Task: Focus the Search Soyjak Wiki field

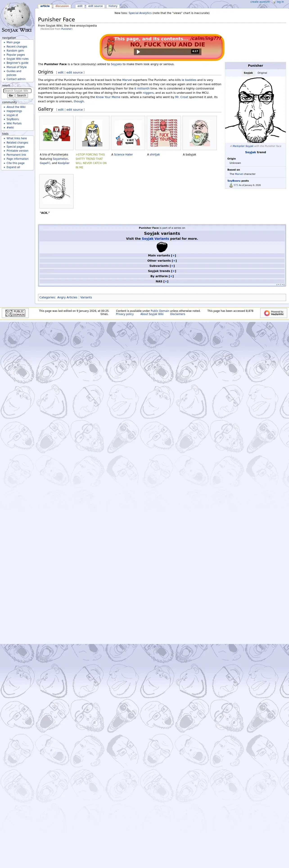Action: [x=18, y=91]
